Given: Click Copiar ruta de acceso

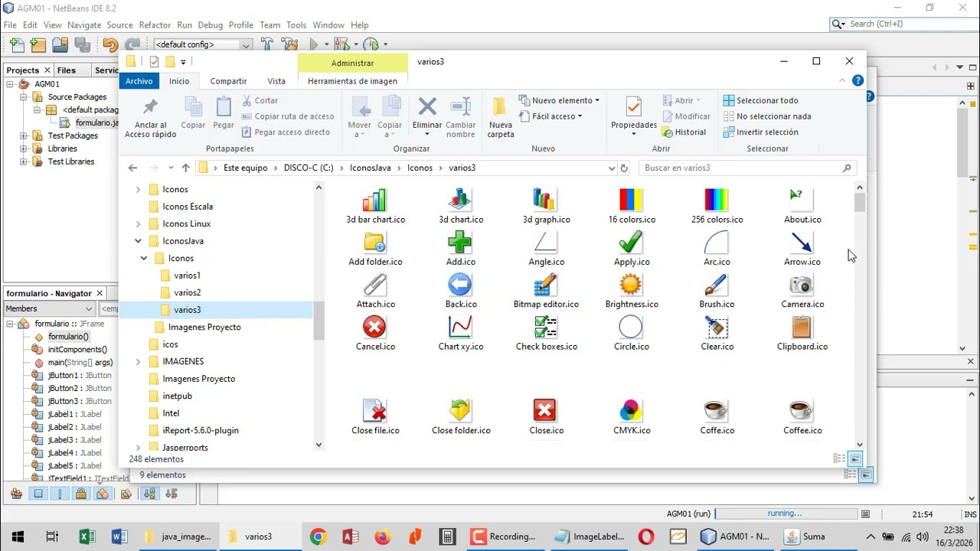Looking at the screenshot, I should coord(288,116).
